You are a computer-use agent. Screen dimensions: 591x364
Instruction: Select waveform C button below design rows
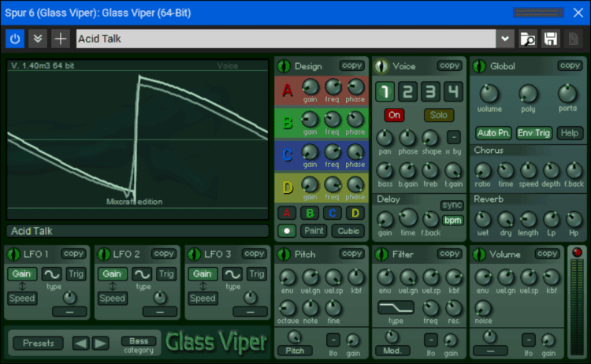tap(333, 214)
